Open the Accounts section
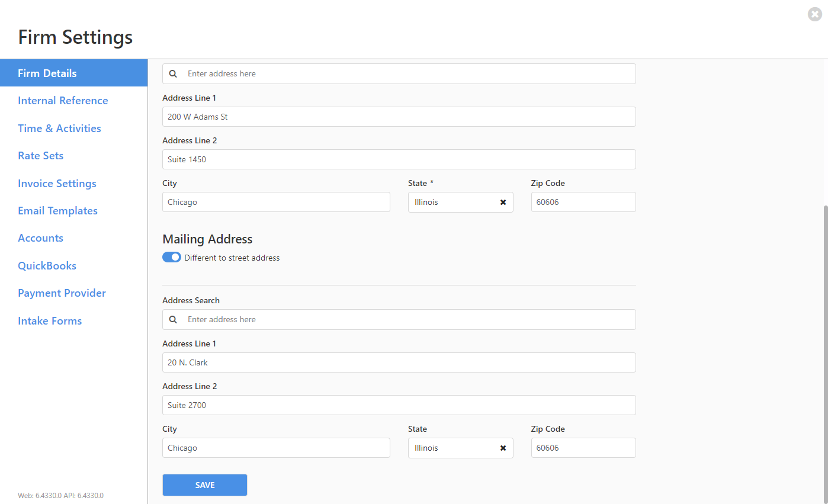 click(x=40, y=237)
